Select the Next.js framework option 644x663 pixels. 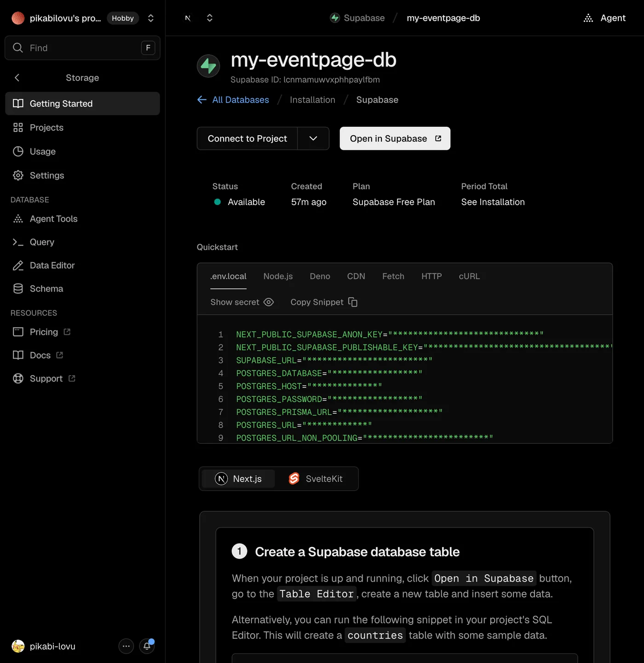238,479
